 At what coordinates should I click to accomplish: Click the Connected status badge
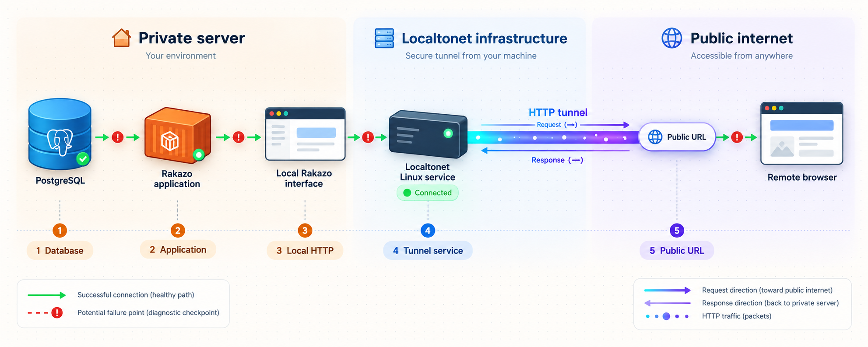click(428, 193)
